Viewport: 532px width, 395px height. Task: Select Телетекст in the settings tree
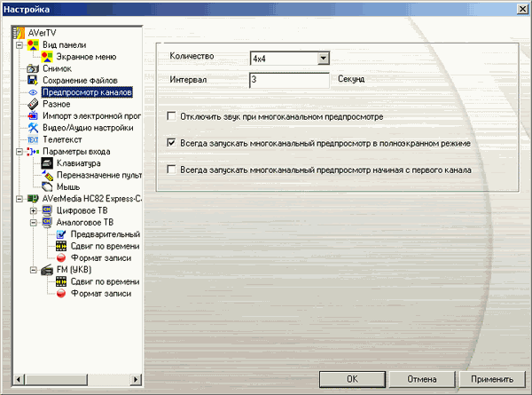pyautogui.click(x=64, y=139)
